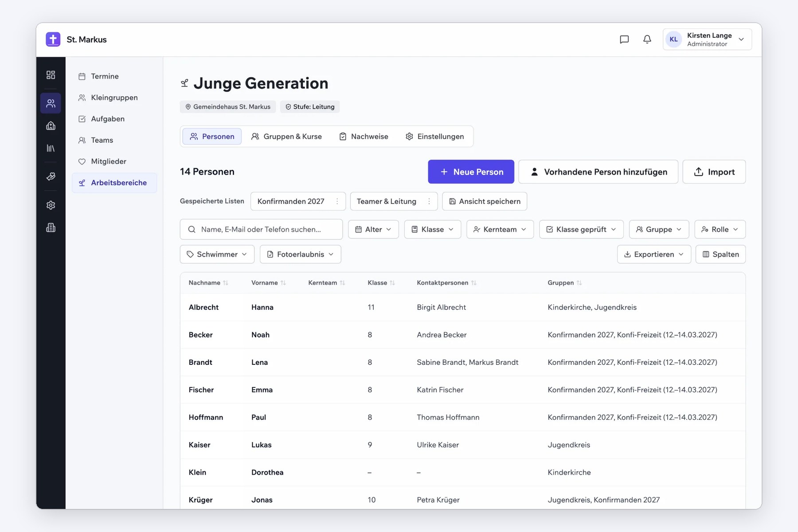Open the church building icon in dark sidebar
This screenshot has height=532, width=798.
(x=51, y=126)
